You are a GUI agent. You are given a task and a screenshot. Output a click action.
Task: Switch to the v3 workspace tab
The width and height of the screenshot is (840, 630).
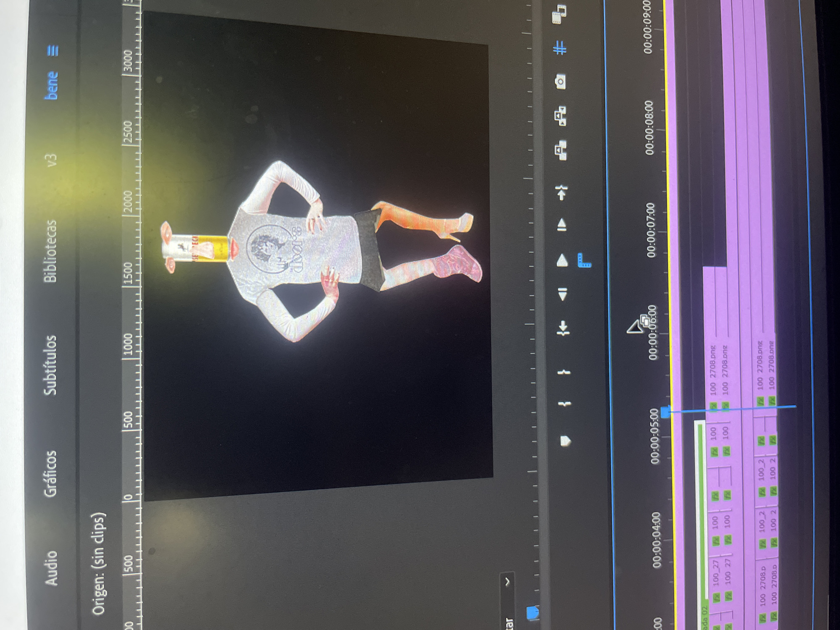click(51, 160)
